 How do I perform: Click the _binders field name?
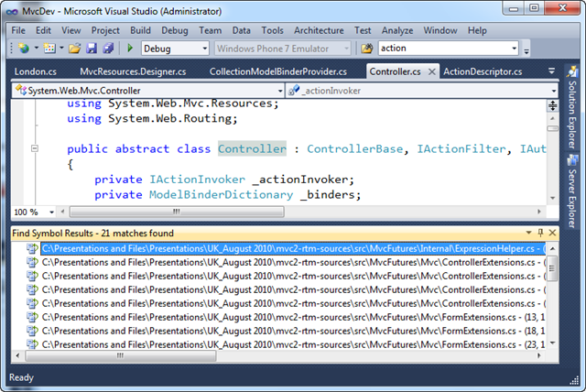tap(327, 195)
